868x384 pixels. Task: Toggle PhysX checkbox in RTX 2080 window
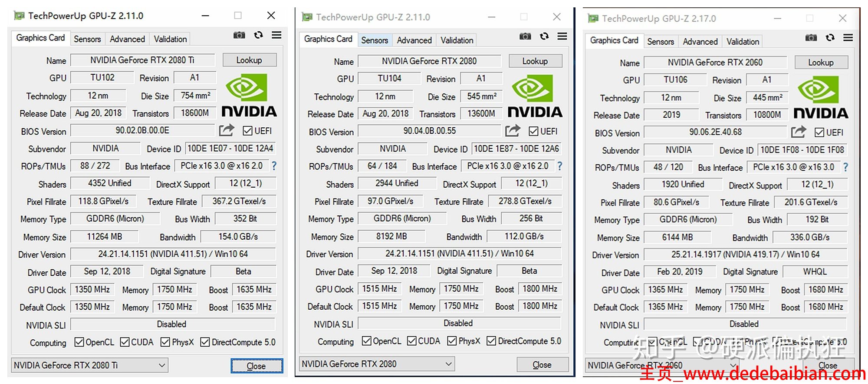click(452, 341)
